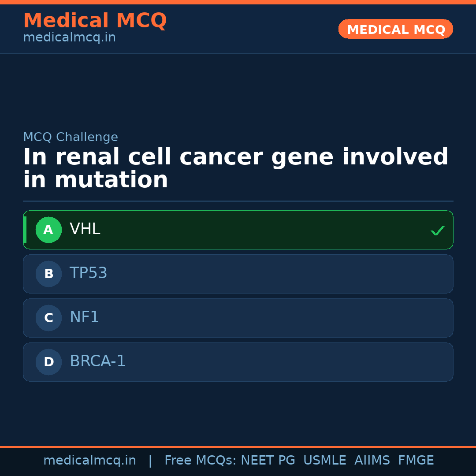Click the B letter circle icon
Screen dimensions: 476x476
click(x=48, y=274)
